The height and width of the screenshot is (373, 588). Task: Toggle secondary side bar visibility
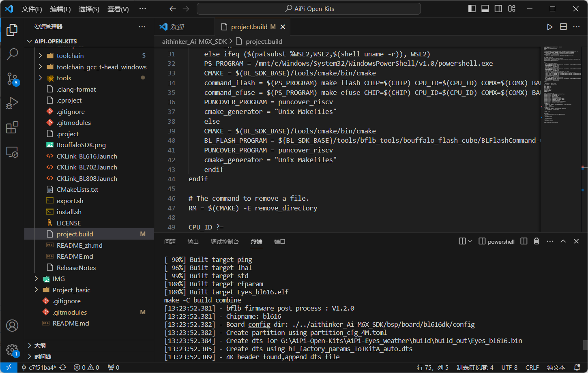click(x=498, y=9)
